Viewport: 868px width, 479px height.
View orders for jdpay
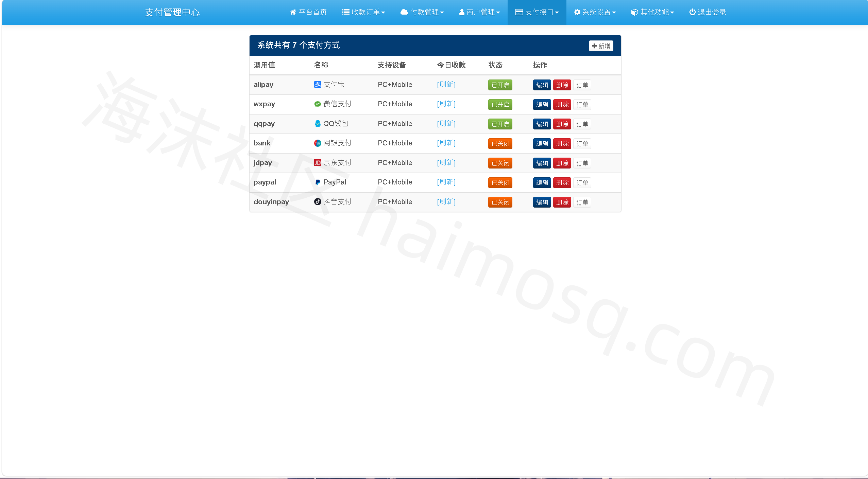(582, 163)
